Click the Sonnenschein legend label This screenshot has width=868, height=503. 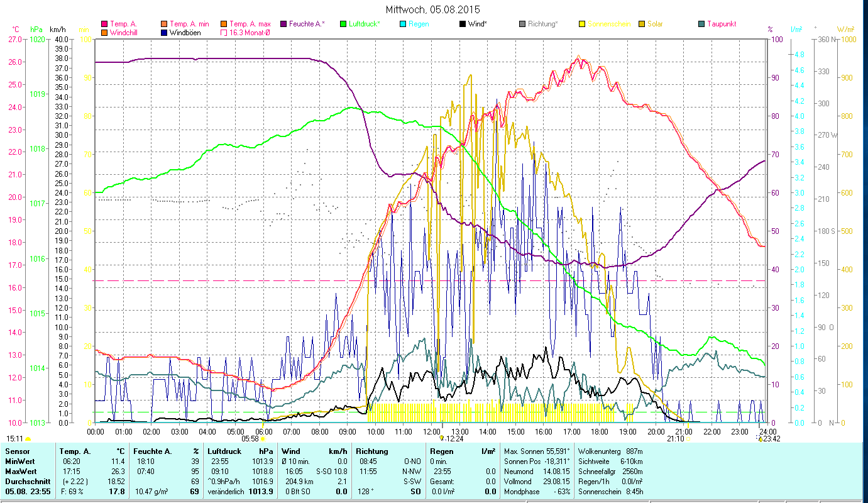coord(609,24)
